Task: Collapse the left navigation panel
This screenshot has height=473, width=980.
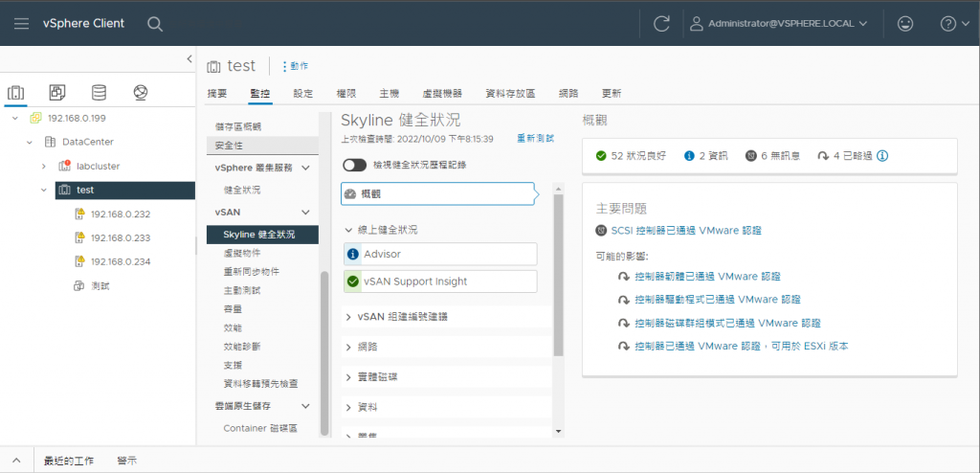Action: 189,58
